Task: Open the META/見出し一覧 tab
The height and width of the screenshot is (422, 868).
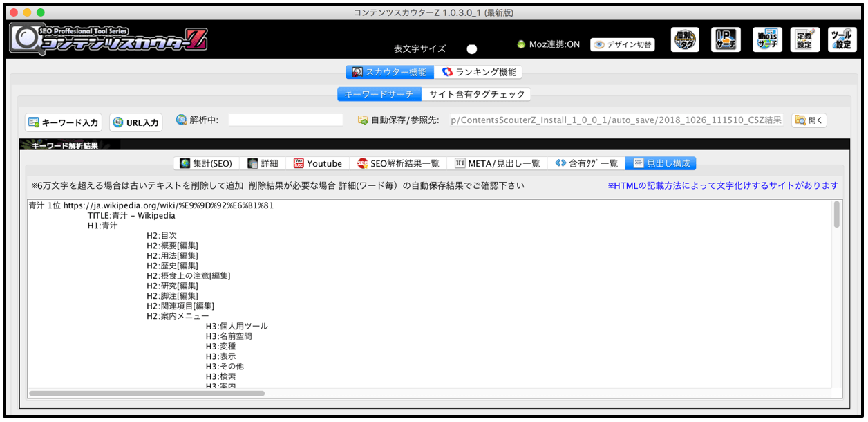Action: (498, 163)
